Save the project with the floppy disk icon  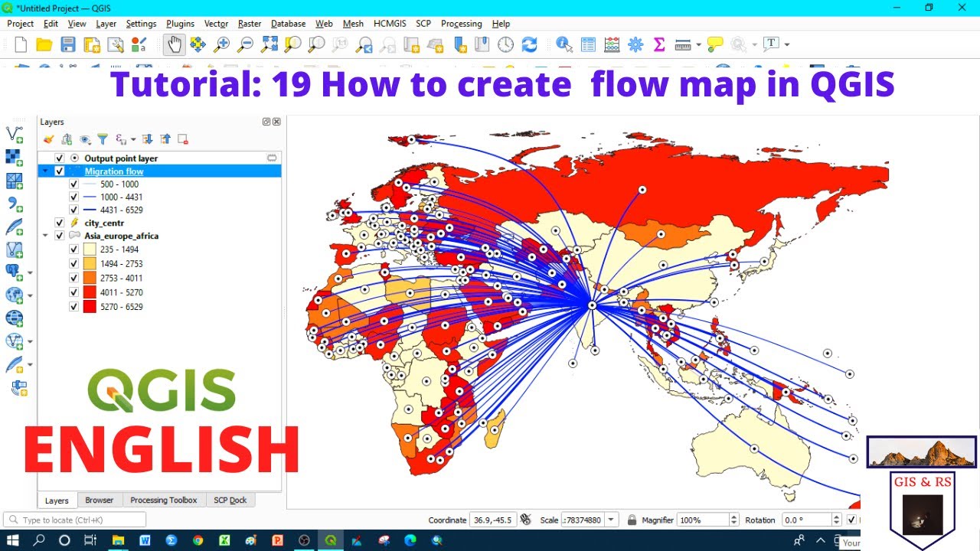pos(67,44)
